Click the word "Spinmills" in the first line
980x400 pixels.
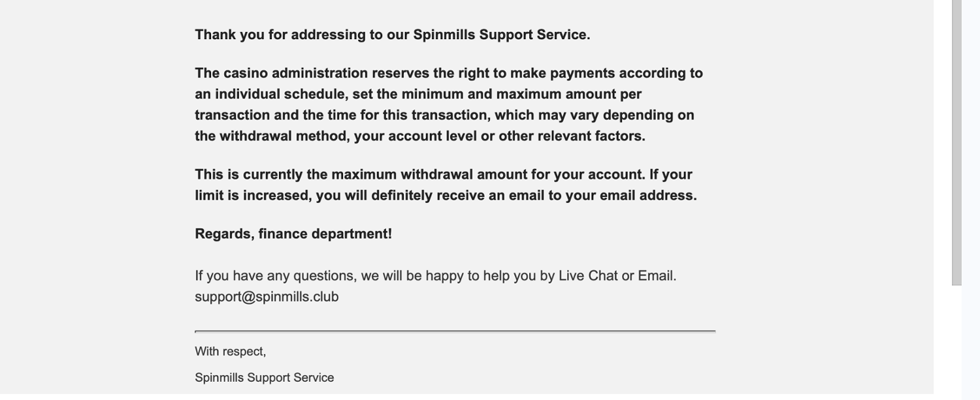coord(444,35)
